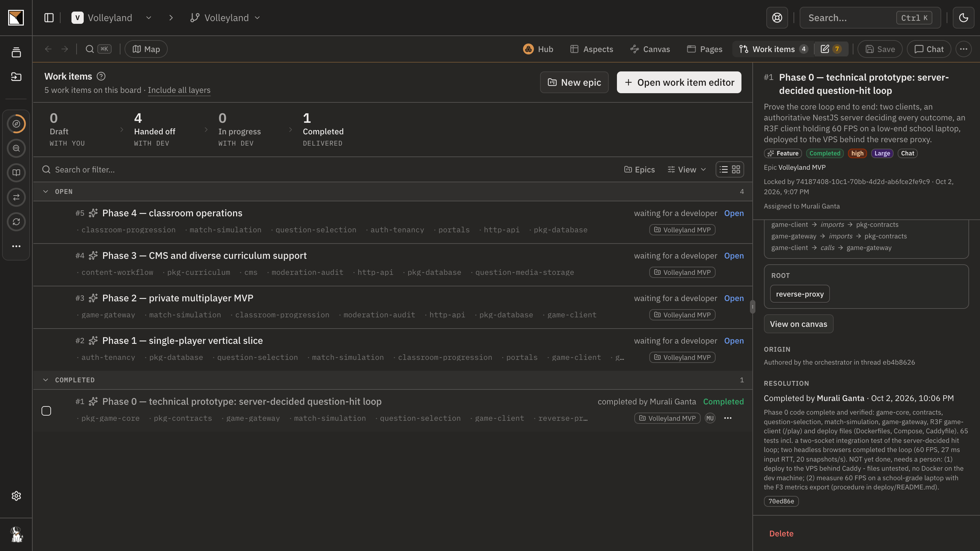Open the toolbar overflow dots menu
Image resolution: width=980 pixels, height=551 pixels.
pos(963,49)
